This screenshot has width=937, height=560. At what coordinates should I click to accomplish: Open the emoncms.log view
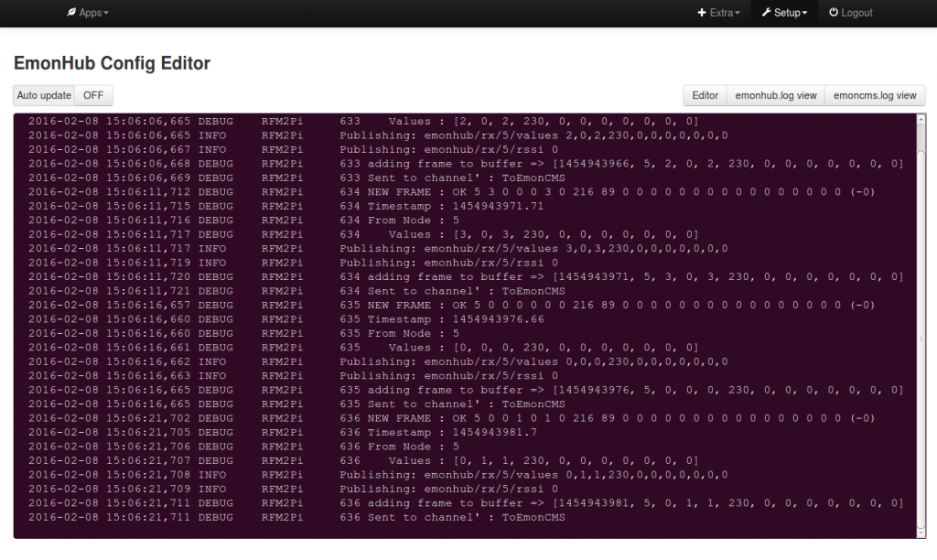pos(875,95)
